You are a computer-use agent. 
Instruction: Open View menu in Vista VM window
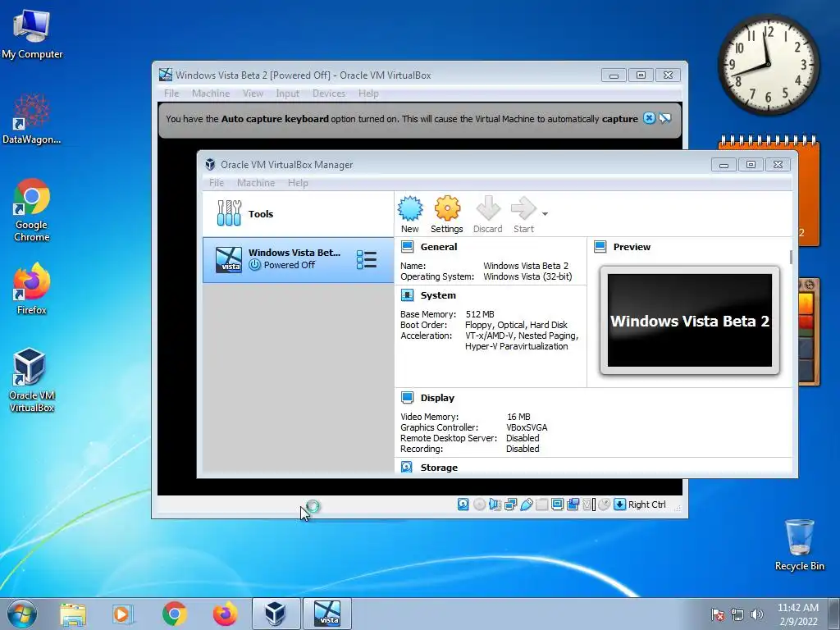tap(253, 94)
